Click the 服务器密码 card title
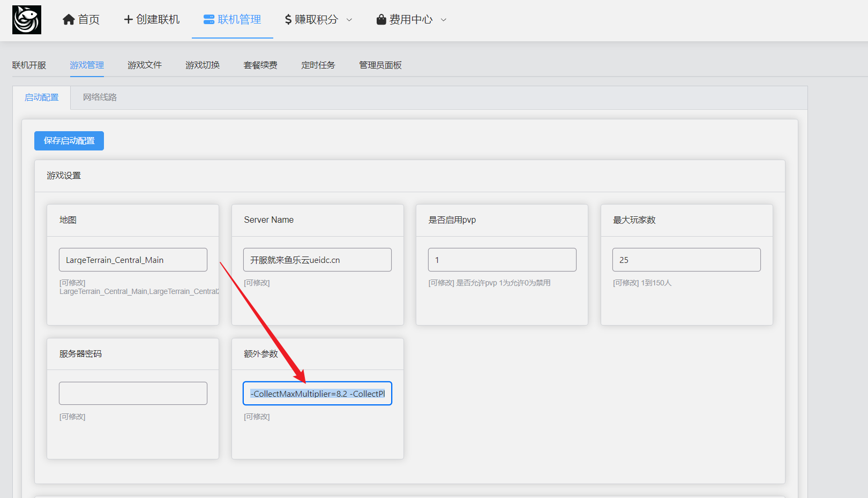 pos(80,354)
